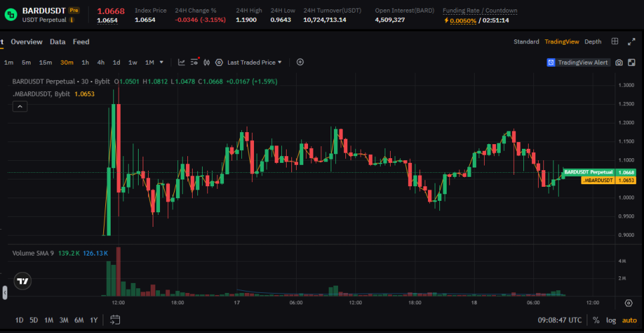Set range to 3M

[63, 320]
